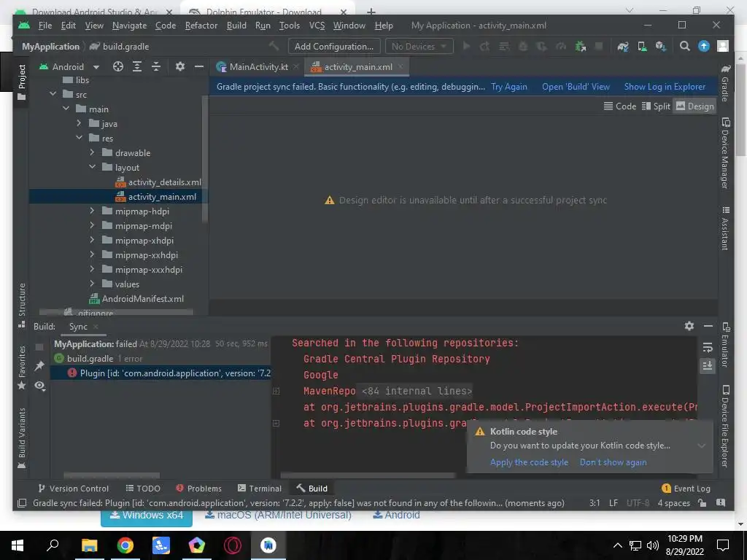
Task: Click Don't show again link
Action: 613,462
